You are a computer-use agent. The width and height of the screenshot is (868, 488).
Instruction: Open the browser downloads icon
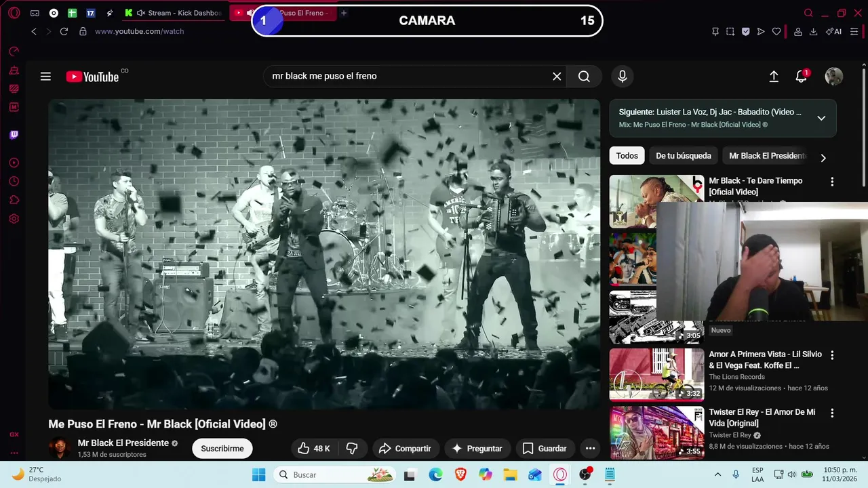[813, 31]
